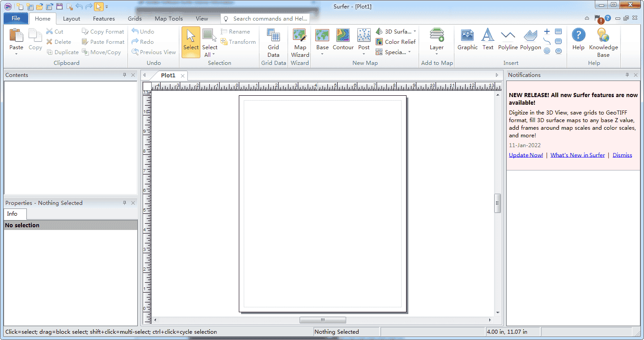Insert a Graphic image

click(x=467, y=39)
